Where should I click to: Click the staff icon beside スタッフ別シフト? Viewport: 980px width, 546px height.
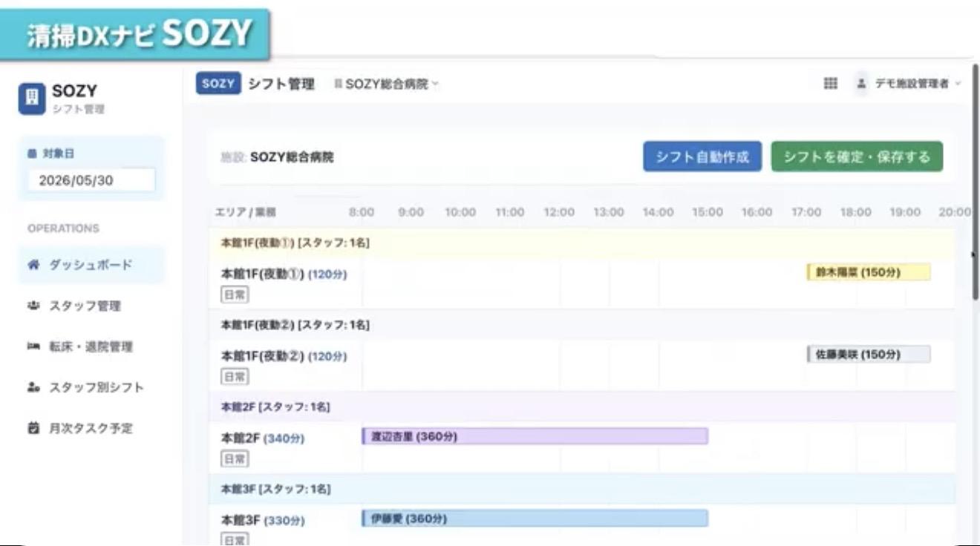coord(33,387)
